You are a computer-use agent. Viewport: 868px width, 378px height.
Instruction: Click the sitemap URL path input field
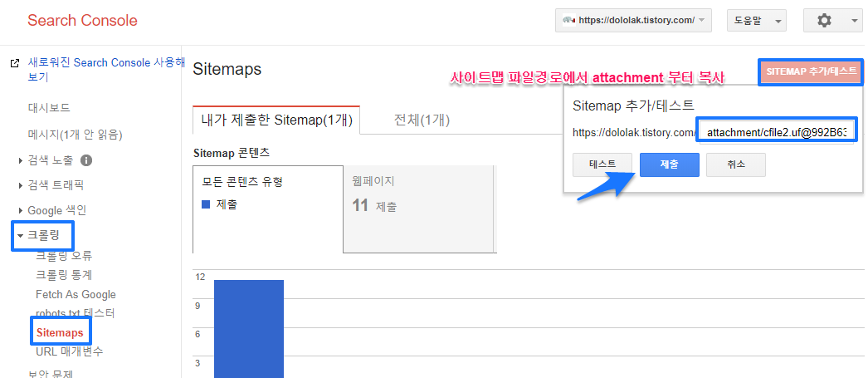(778, 132)
